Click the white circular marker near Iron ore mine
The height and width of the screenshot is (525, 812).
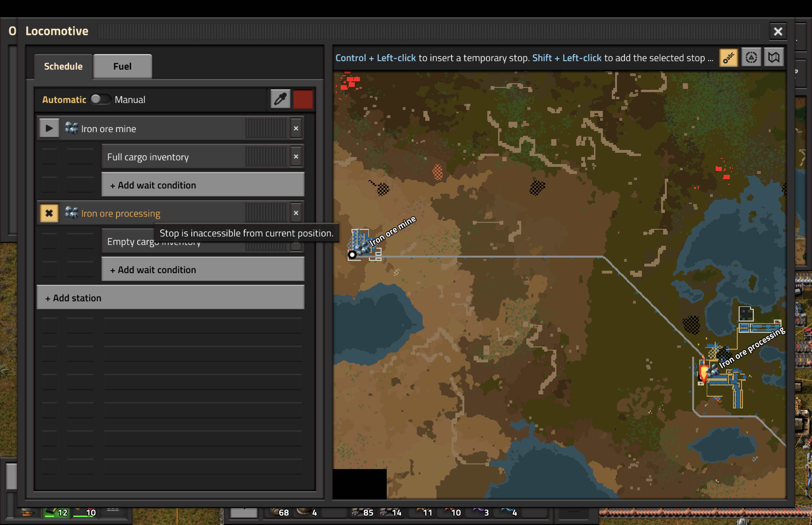tap(352, 254)
